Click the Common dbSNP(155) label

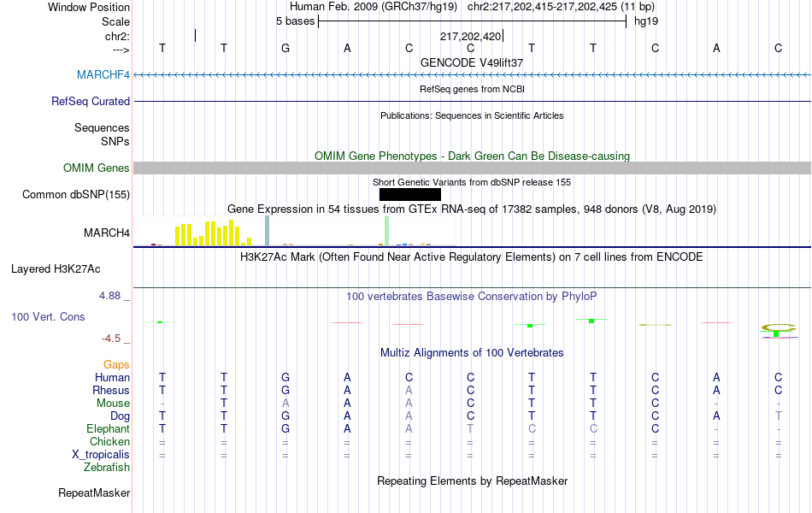point(75,194)
